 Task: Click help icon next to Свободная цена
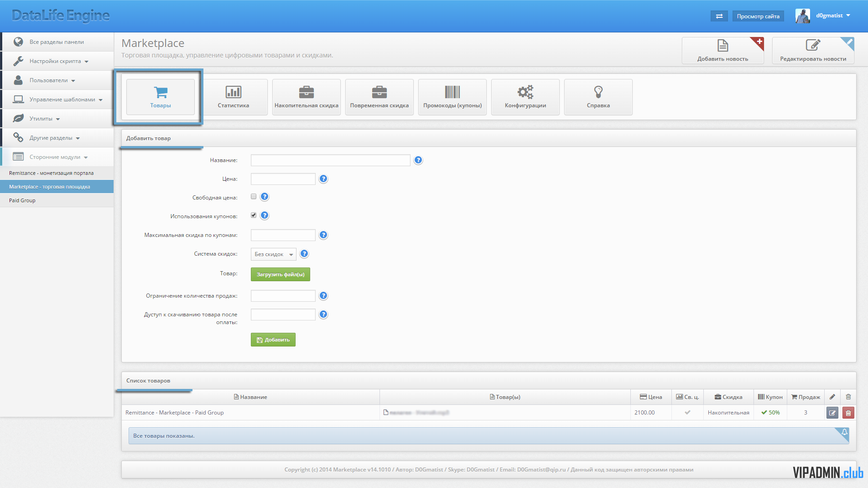265,197
